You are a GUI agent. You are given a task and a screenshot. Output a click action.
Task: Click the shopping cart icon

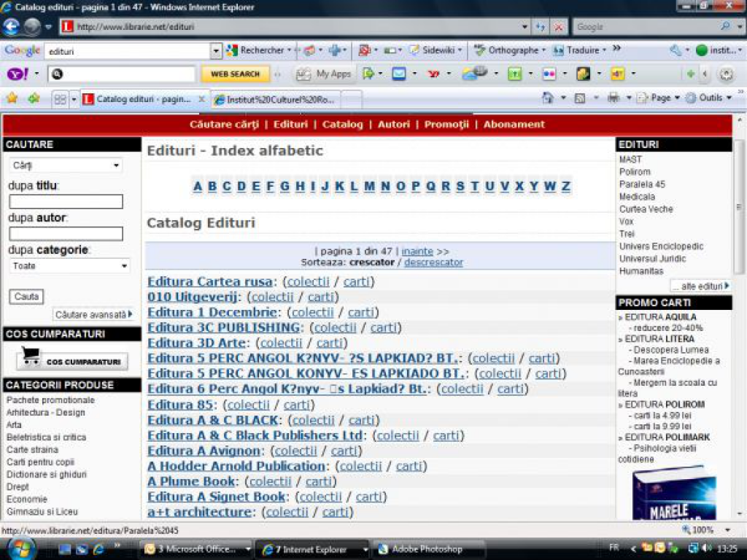tap(31, 356)
